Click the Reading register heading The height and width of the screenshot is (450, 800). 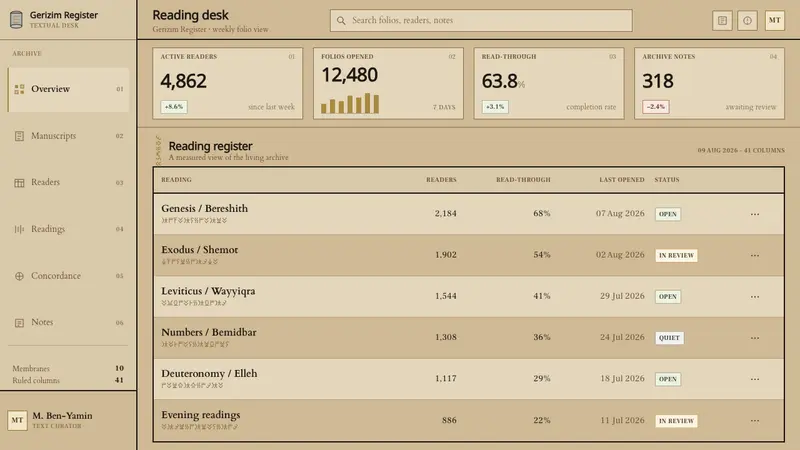tap(210, 146)
